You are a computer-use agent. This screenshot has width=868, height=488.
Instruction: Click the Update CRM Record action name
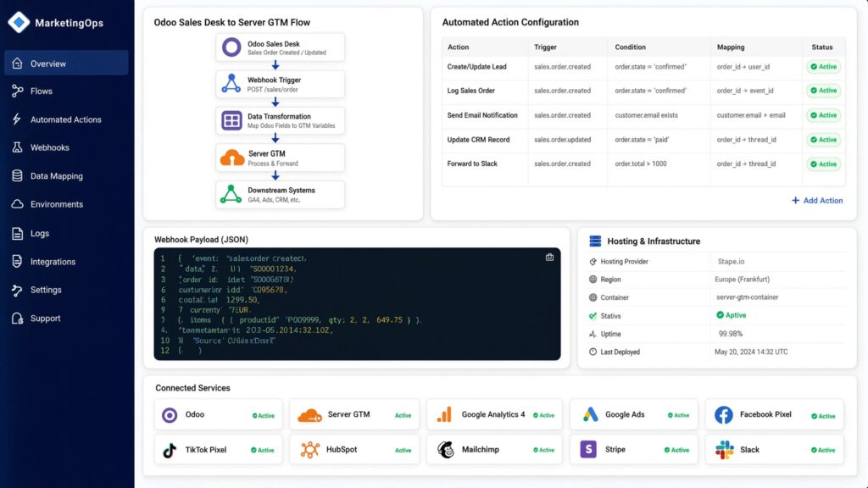[x=478, y=140]
